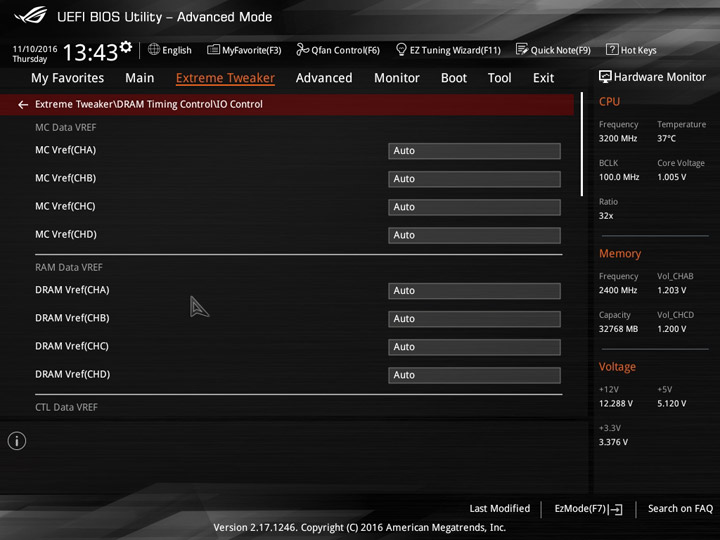
Task: Click the ROG logo icon
Action: pos(30,15)
